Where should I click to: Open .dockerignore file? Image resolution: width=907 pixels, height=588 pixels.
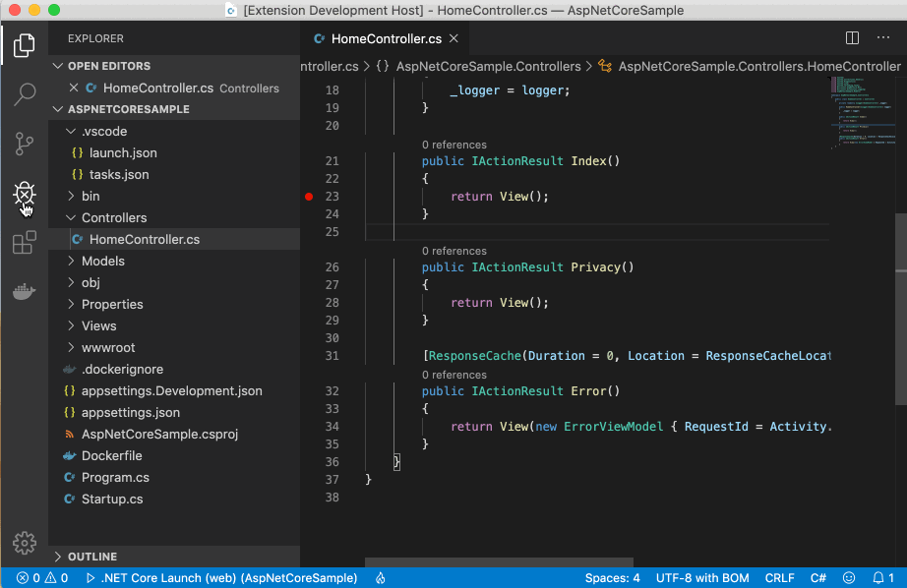tap(174, 369)
